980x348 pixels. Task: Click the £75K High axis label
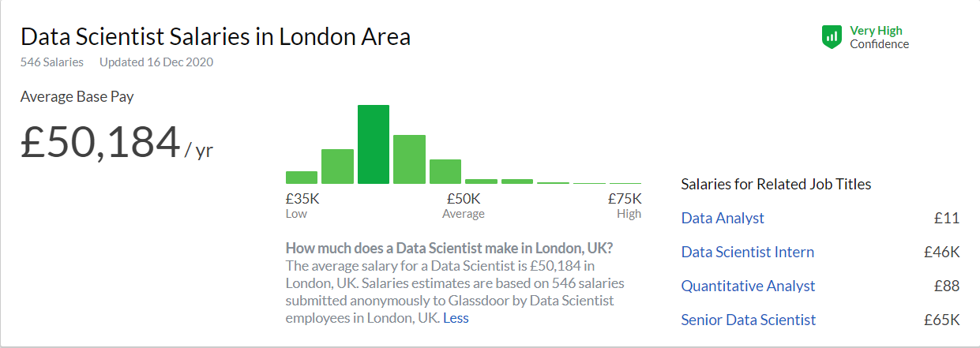click(625, 205)
